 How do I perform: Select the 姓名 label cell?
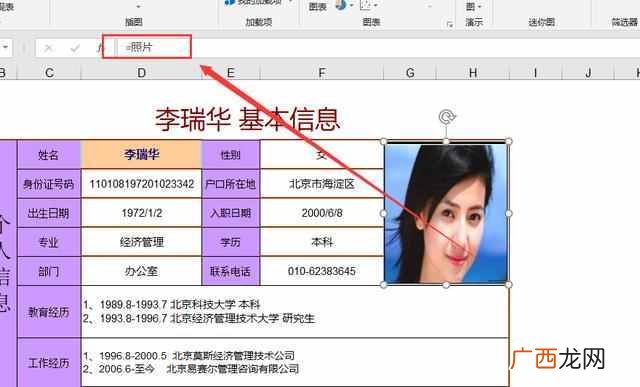(49, 154)
